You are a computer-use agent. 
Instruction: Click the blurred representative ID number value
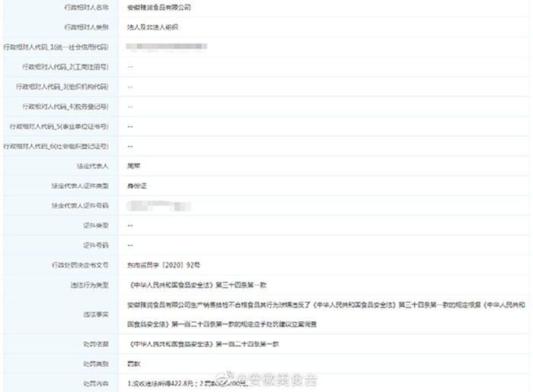pos(158,206)
